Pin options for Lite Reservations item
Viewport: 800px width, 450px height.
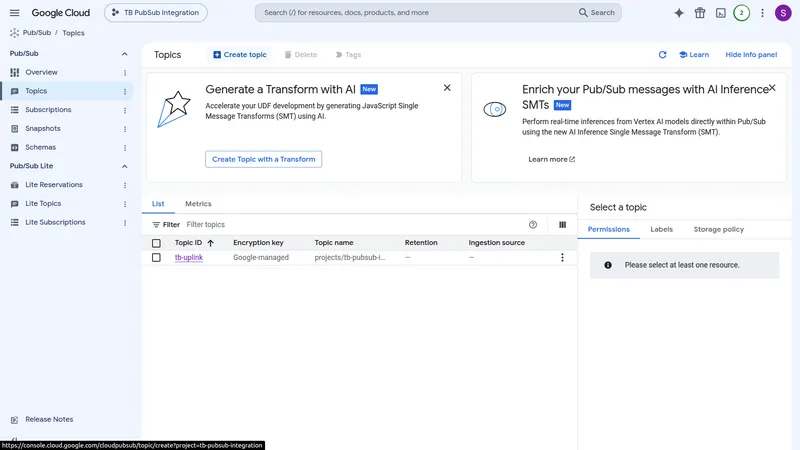click(125, 185)
